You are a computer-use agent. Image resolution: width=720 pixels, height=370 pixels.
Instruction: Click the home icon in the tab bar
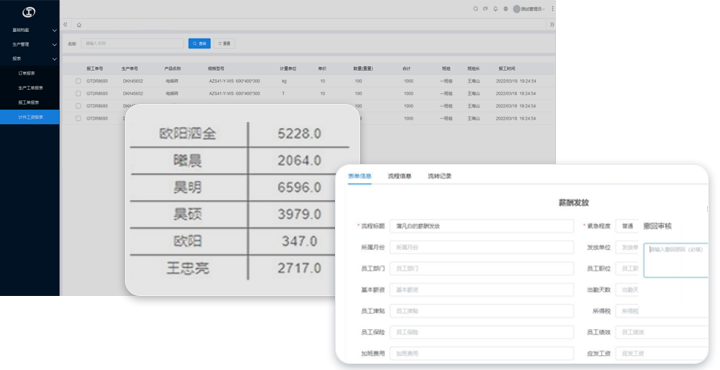79,25
